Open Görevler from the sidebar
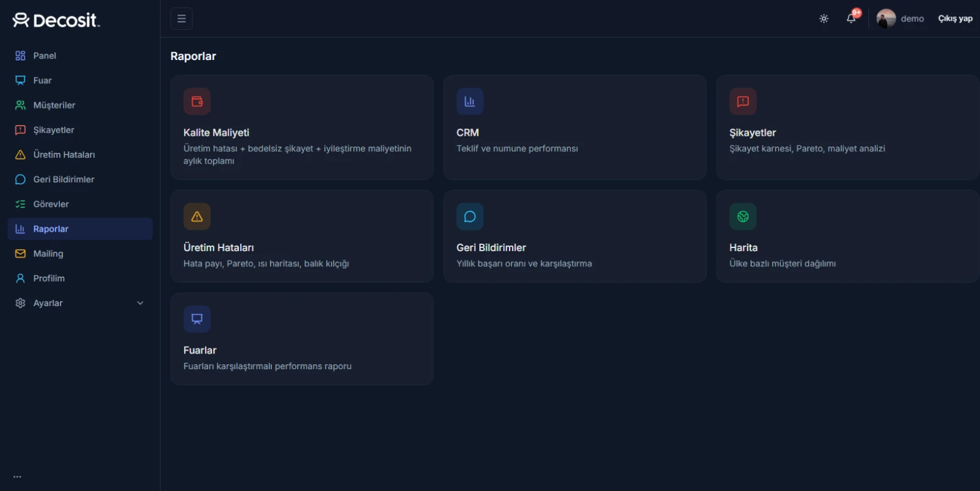 click(80, 204)
